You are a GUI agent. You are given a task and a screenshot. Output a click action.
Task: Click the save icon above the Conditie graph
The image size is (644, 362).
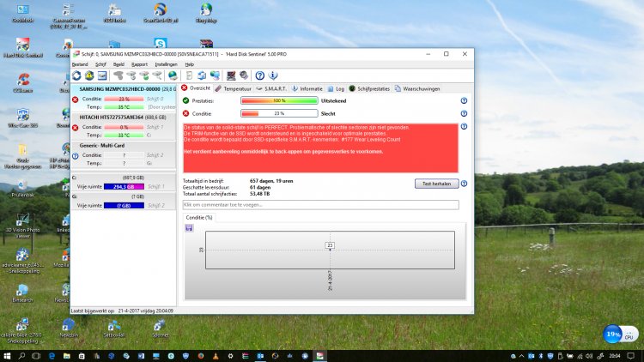pyautogui.click(x=189, y=227)
